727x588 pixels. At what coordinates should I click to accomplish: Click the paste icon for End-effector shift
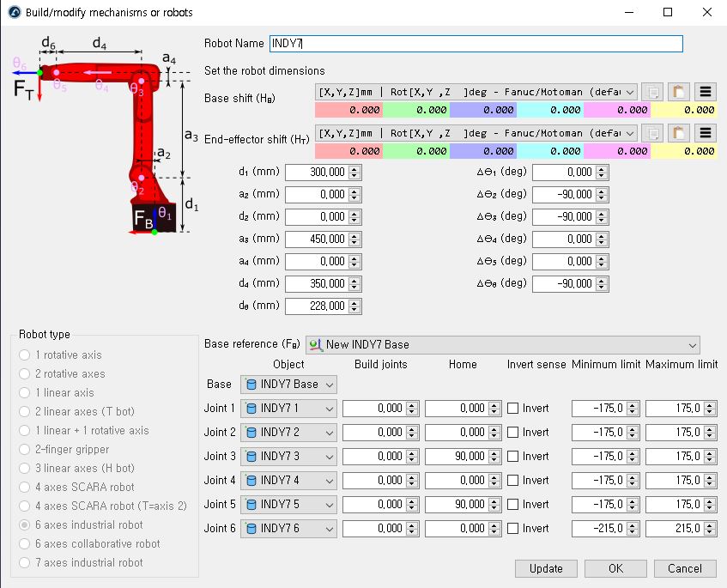tap(679, 133)
